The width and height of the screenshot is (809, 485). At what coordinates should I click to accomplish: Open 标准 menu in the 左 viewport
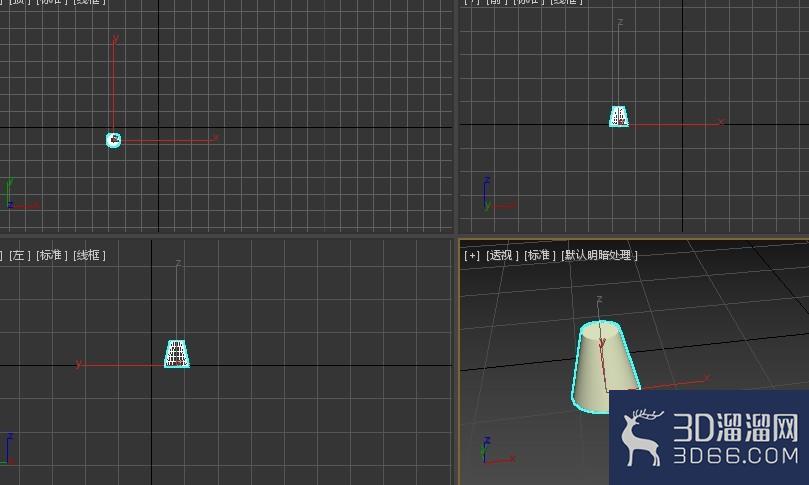pyautogui.click(x=51, y=255)
